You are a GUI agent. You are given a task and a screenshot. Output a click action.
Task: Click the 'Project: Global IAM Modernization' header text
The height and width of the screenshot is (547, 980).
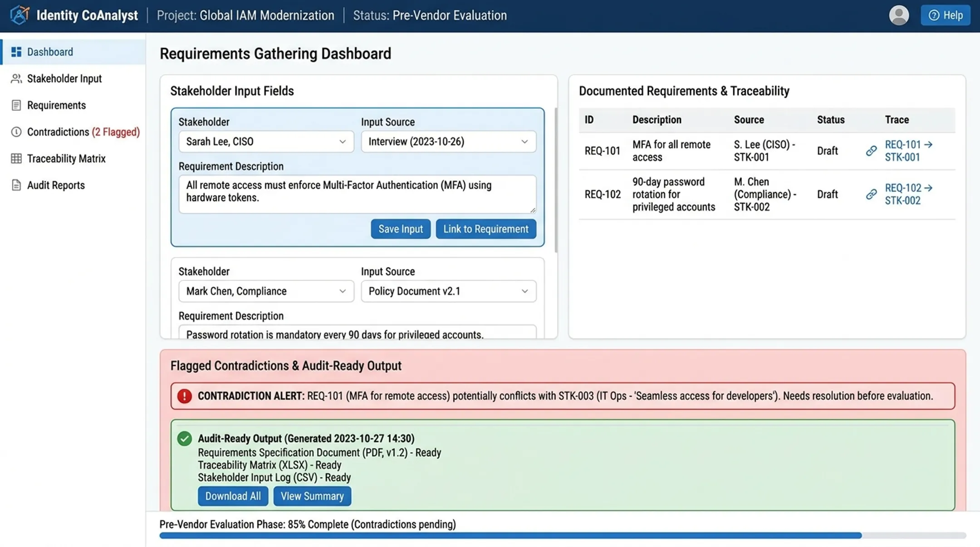click(245, 15)
